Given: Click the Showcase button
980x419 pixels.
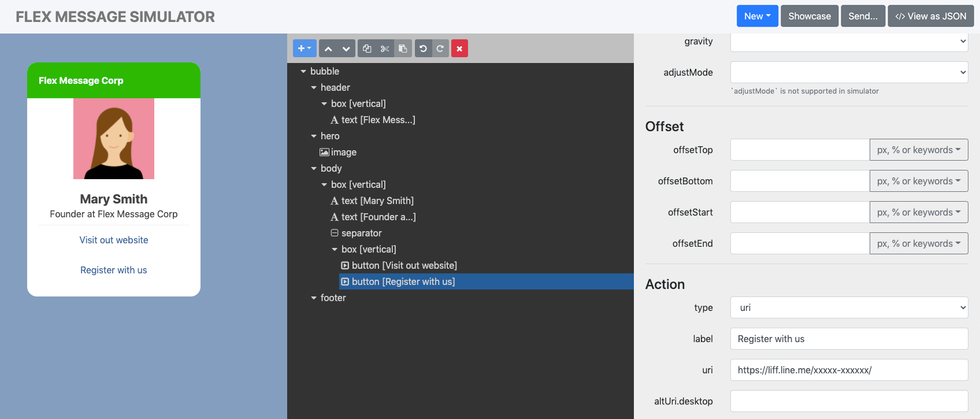Looking at the screenshot, I should 810,16.
